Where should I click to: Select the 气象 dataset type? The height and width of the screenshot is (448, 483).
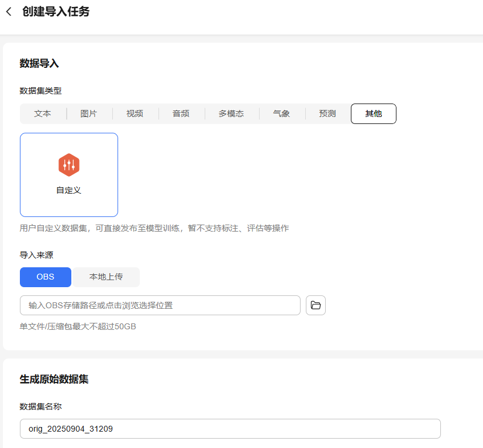point(281,113)
